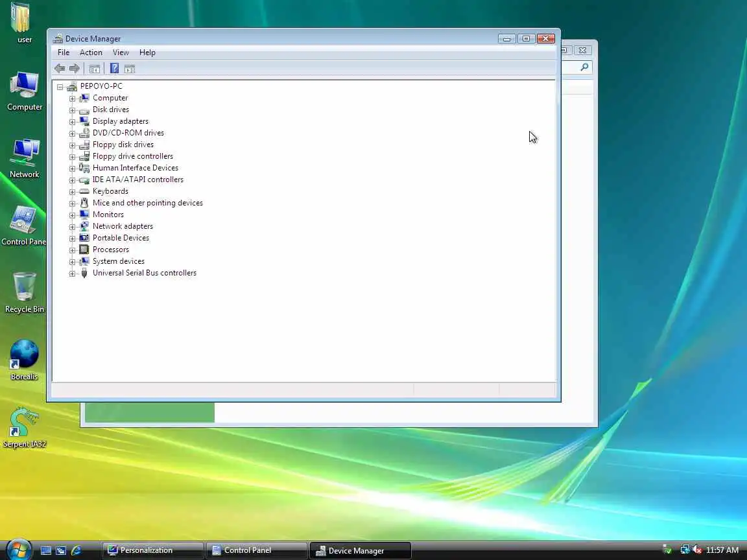Select the Keyboards icon

pos(84,191)
